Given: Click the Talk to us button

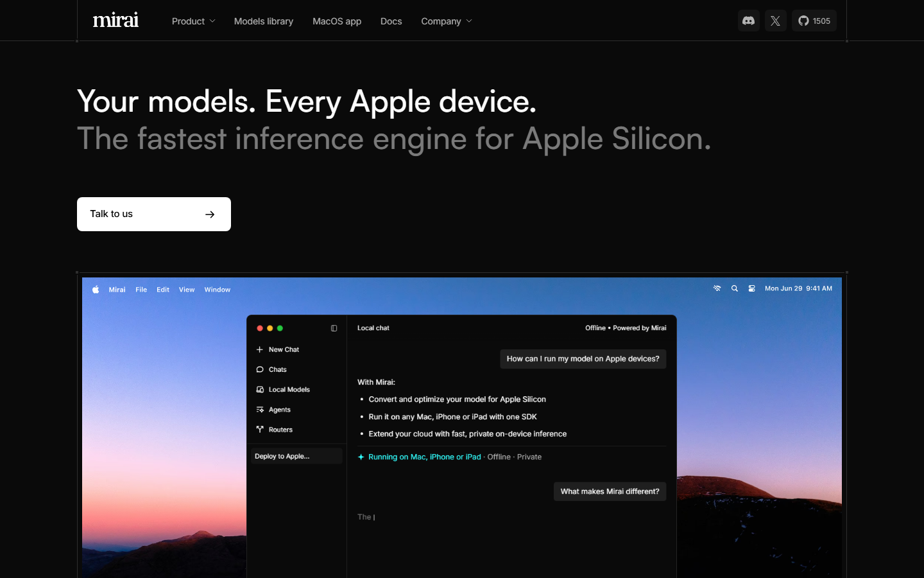Looking at the screenshot, I should 154,214.
